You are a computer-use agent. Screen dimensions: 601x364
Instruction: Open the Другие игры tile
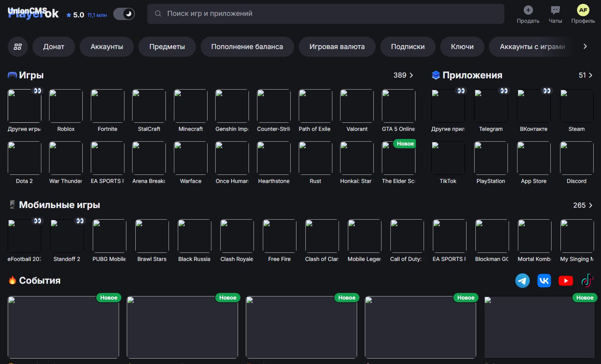point(24,111)
